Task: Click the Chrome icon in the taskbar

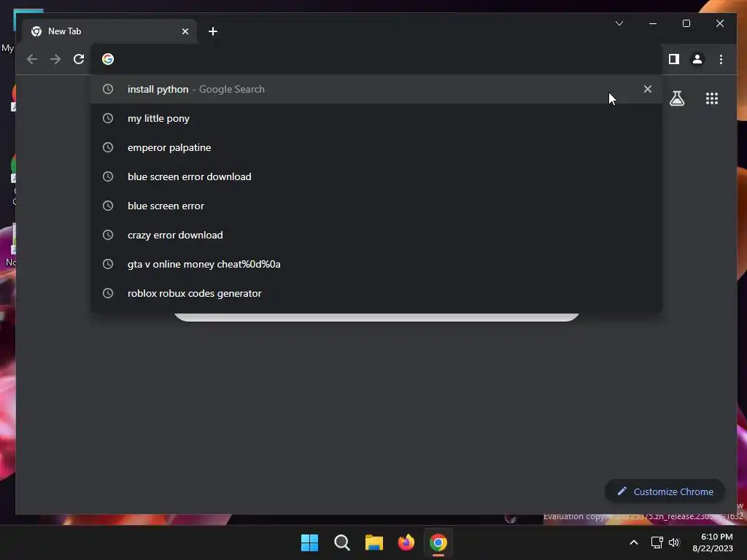Action: pos(438,542)
